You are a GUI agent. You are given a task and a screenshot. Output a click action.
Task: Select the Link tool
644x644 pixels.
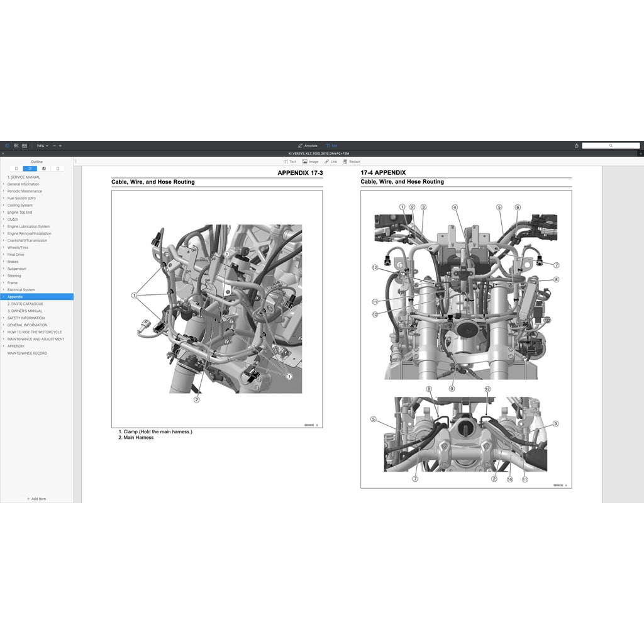click(x=330, y=162)
